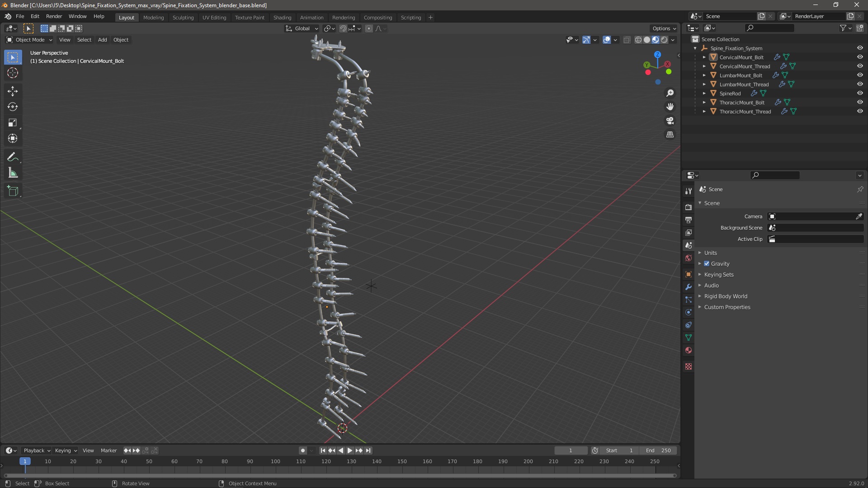Click the End frame 250 field

tap(658, 450)
